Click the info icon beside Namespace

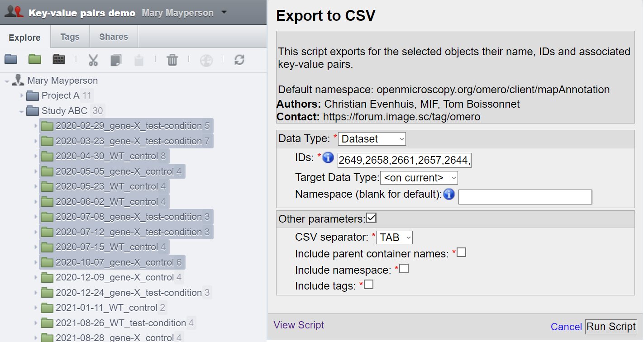click(x=449, y=195)
